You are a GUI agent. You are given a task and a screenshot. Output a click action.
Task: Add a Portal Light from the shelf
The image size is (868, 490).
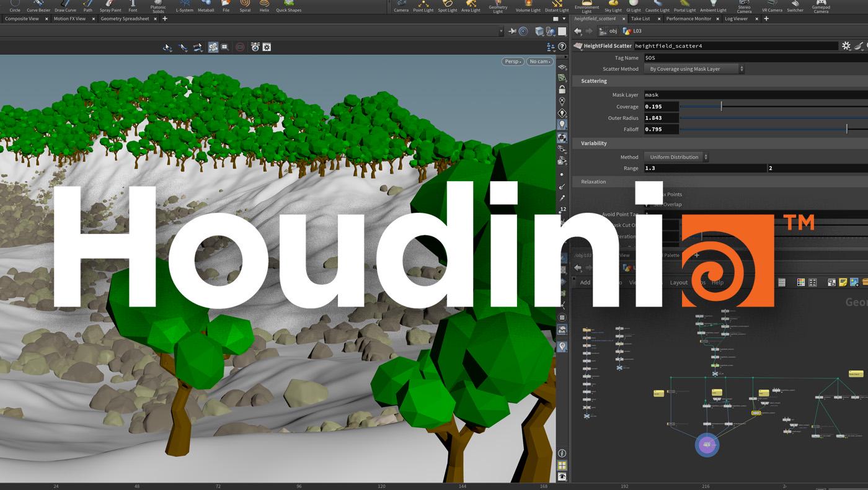coord(685,6)
